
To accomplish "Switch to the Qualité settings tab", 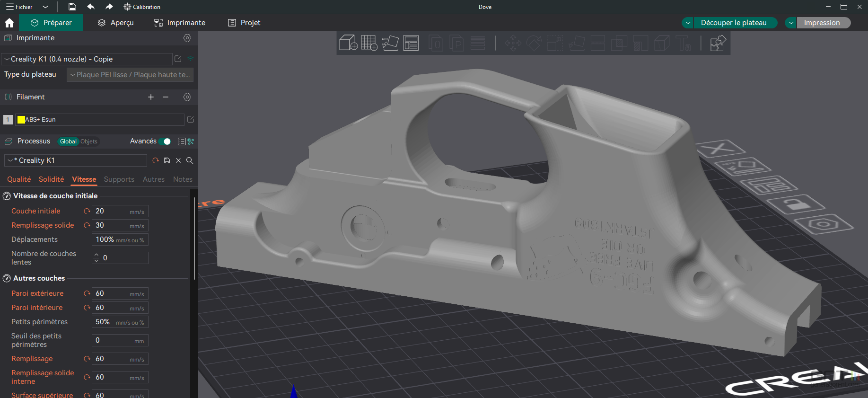I will tap(19, 179).
